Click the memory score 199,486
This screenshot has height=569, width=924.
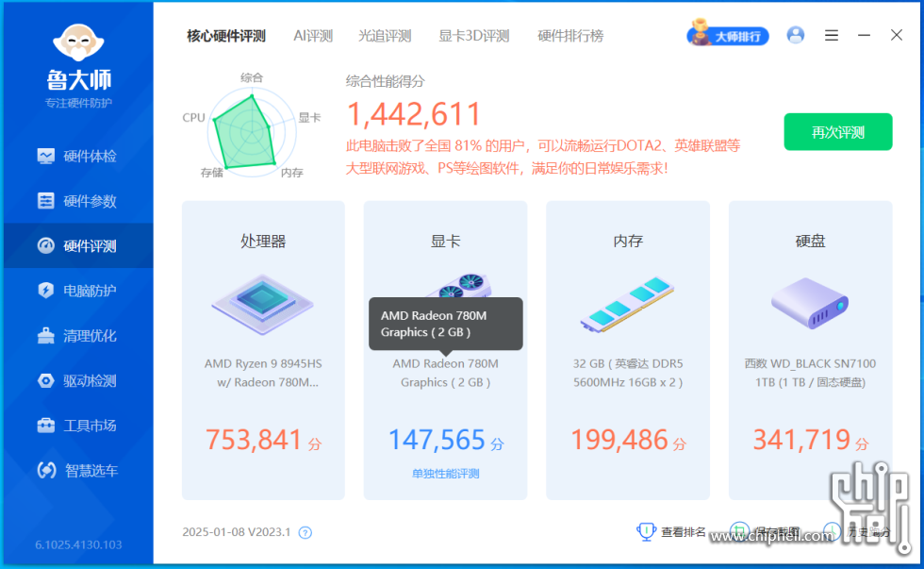(x=619, y=440)
